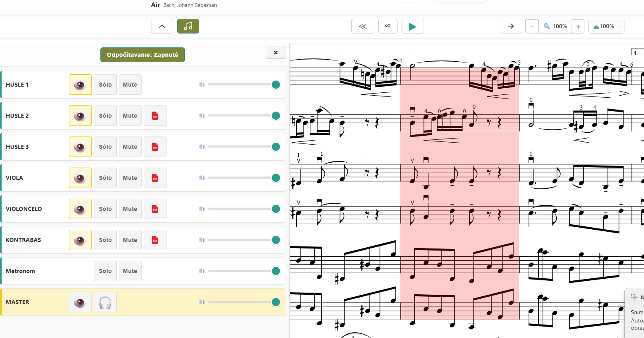Viewport: 644px width, 338px height.
Task: Click the highlighted measure in the score
Action: (x=460, y=193)
